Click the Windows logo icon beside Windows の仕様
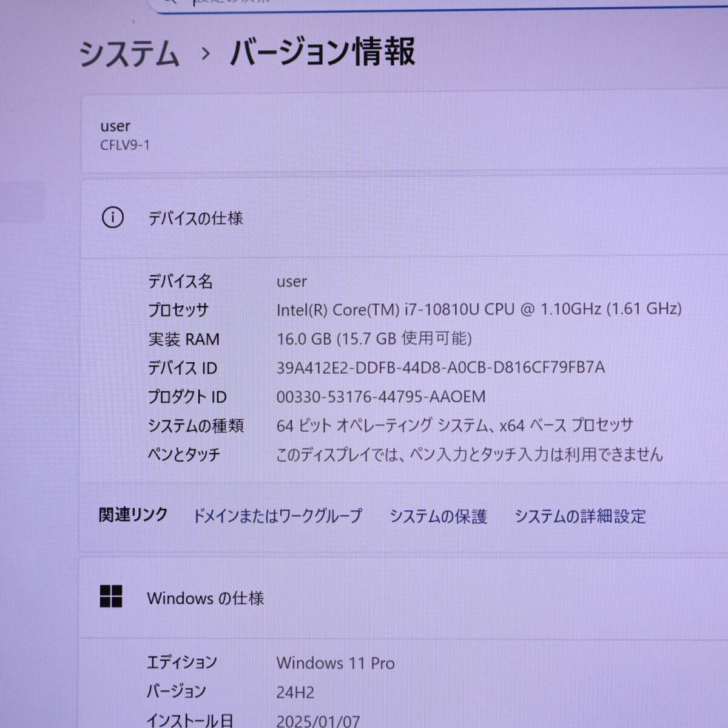 (111, 596)
